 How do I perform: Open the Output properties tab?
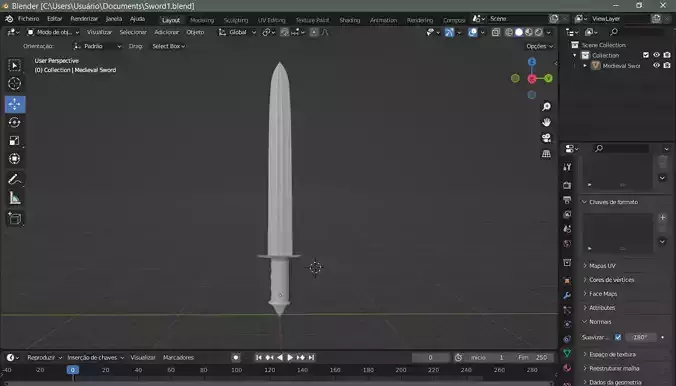(x=567, y=200)
